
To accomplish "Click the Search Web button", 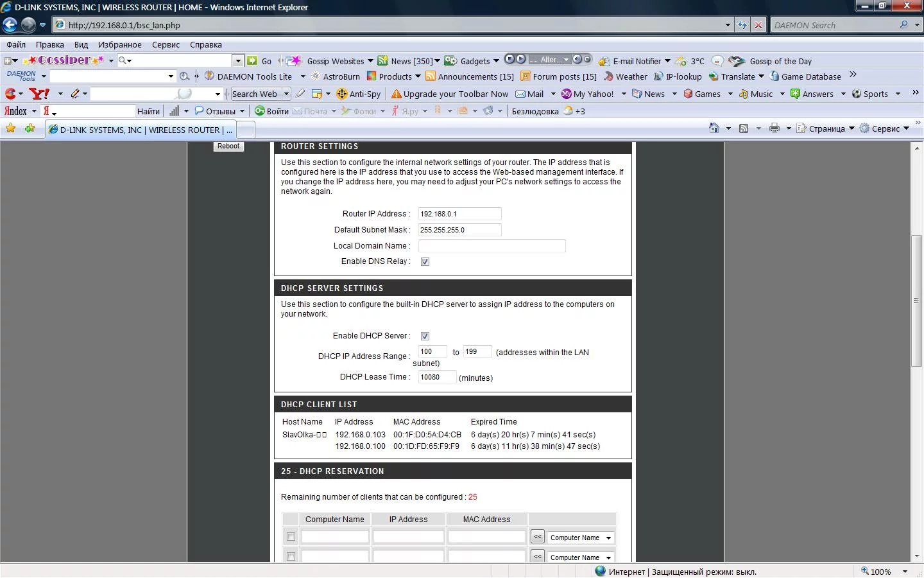I will (255, 94).
